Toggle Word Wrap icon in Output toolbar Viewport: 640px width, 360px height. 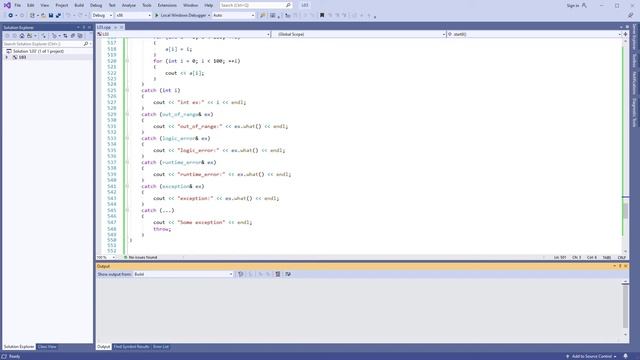(288, 274)
